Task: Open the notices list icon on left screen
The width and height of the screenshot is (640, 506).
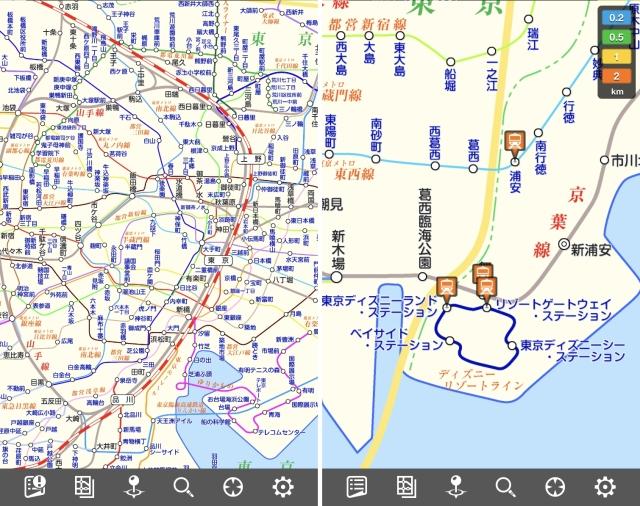Action: coord(35,487)
